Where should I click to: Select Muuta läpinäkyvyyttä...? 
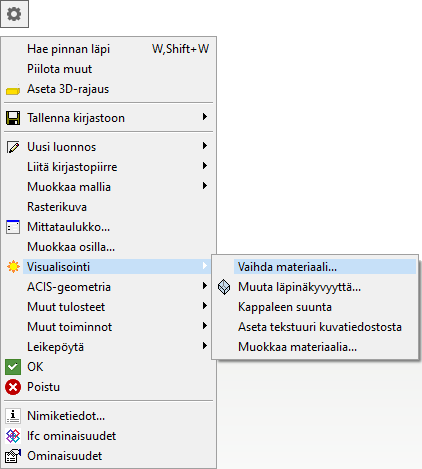pos(315,287)
